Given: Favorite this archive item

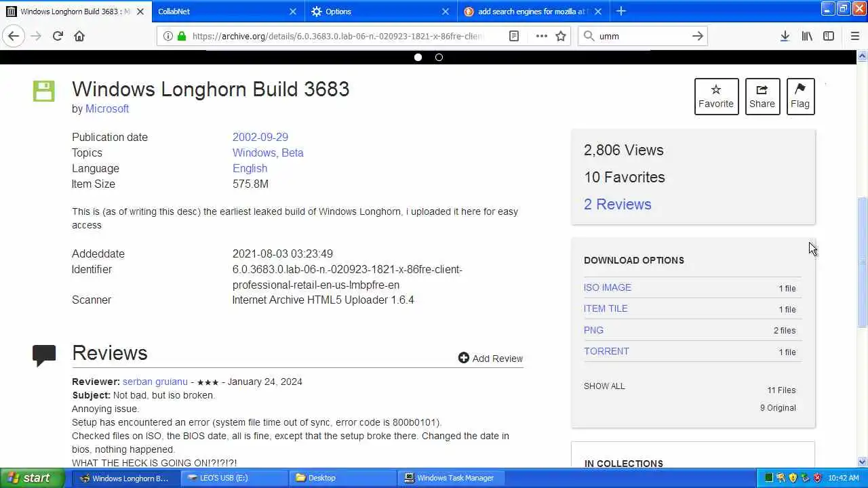Looking at the screenshot, I should [716, 96].
